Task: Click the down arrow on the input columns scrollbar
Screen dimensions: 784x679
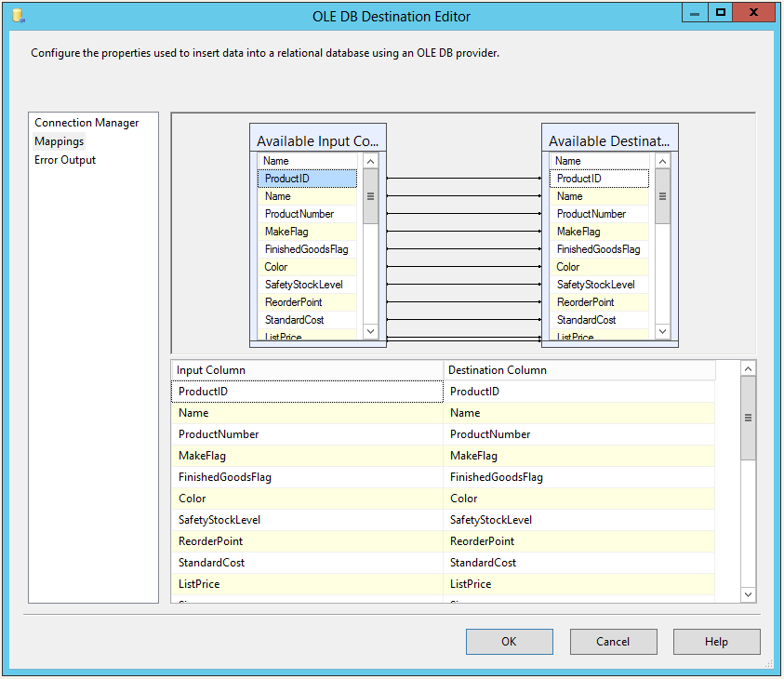Action: point(370,330)
